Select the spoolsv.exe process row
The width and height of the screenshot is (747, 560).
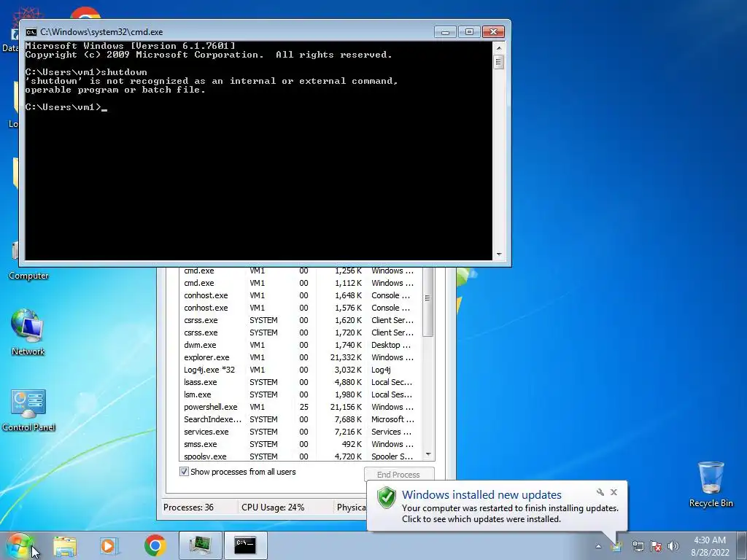pos(300,456)
